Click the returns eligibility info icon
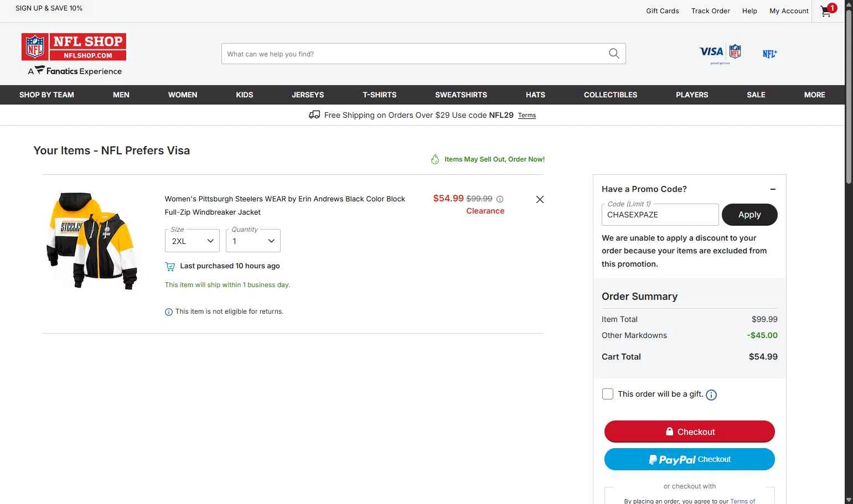 (169, 312)
